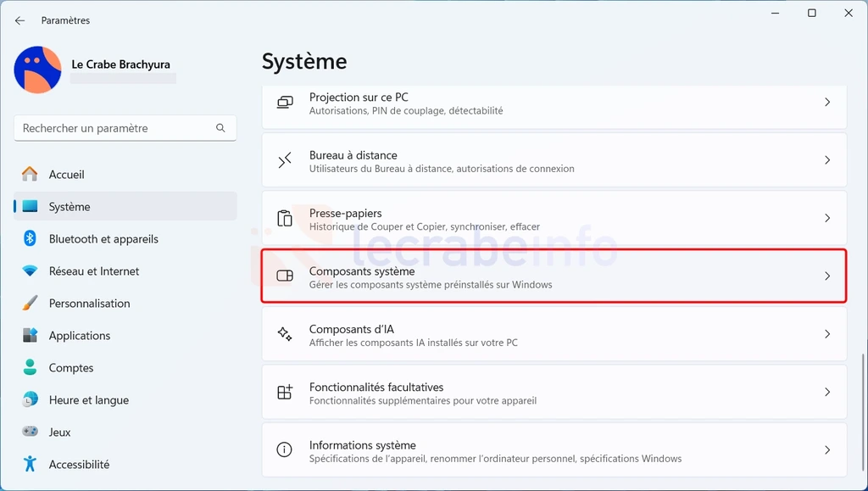Click the Presse-papiers clipboard icon
This screenshot has height=491, width=868.
(285, 218)
